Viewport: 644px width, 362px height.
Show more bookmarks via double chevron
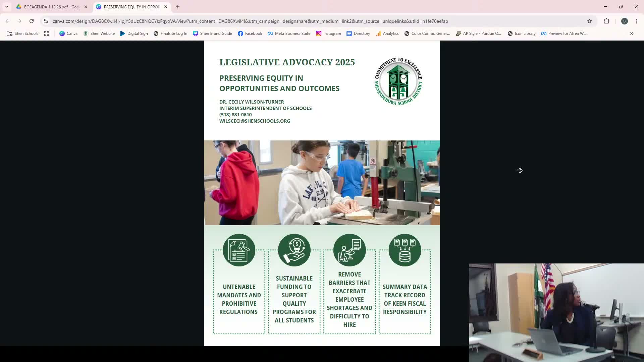click(632, 34)
